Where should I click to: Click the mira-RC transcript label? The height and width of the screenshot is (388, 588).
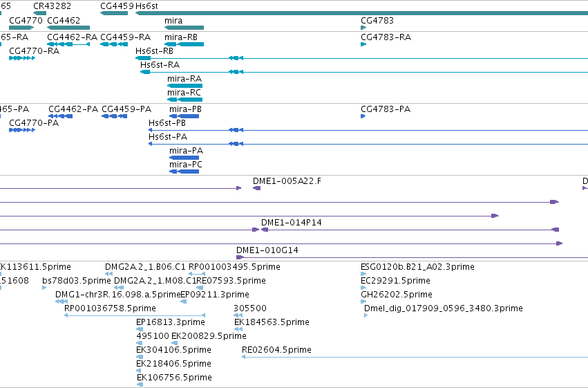click(184, 93)
